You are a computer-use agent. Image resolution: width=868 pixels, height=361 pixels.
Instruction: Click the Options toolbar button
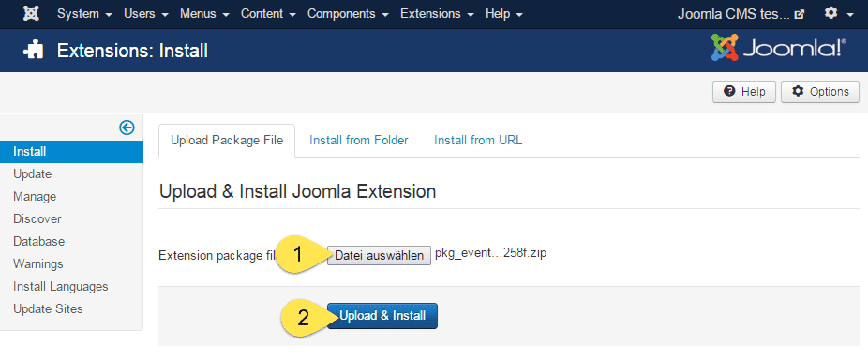tap(820, 92)
